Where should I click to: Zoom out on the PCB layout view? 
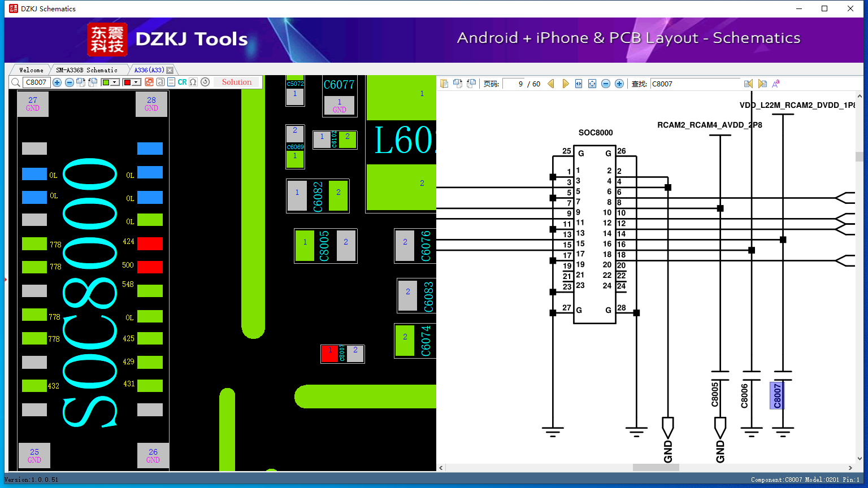[x=69, y=82]
